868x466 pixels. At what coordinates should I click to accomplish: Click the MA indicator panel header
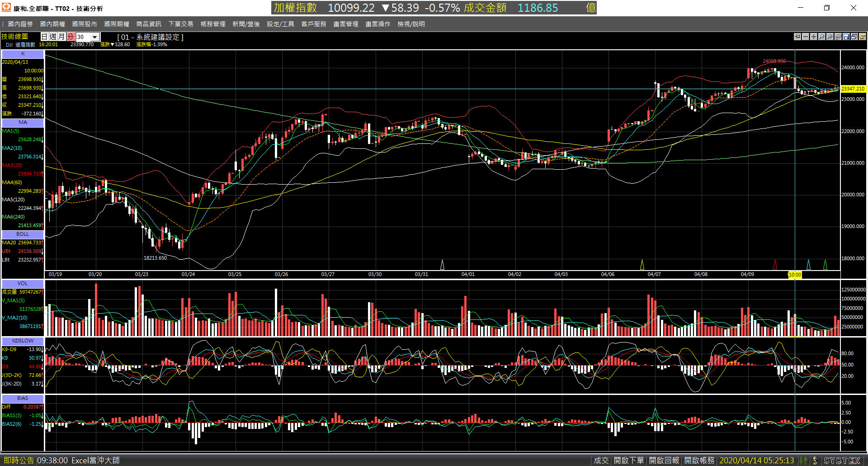23,122
